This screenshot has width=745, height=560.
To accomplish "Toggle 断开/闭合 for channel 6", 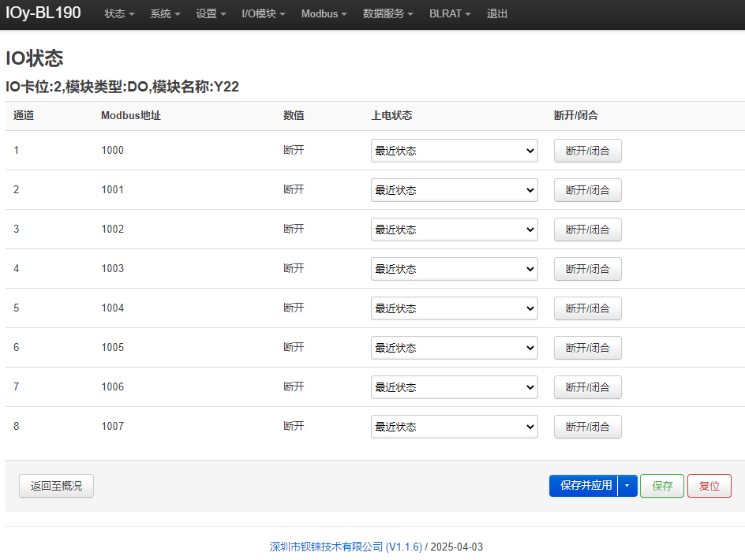I will [588, 348].
